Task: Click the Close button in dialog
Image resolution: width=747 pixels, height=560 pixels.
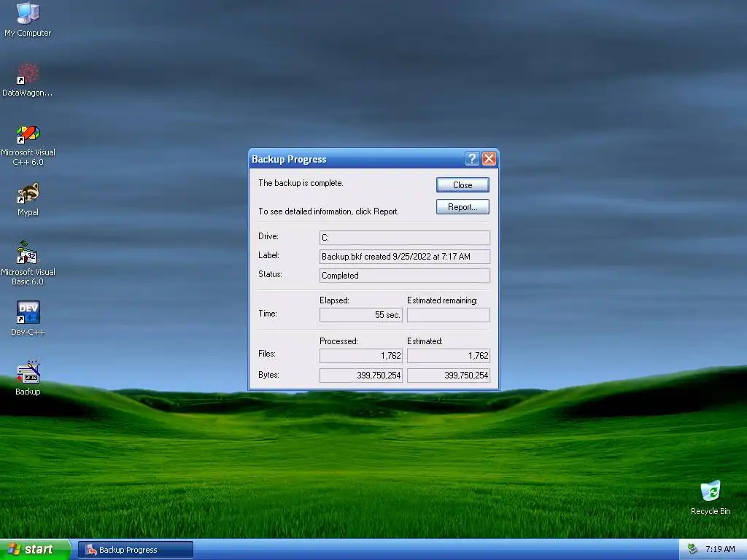Action: pos(462,184)
